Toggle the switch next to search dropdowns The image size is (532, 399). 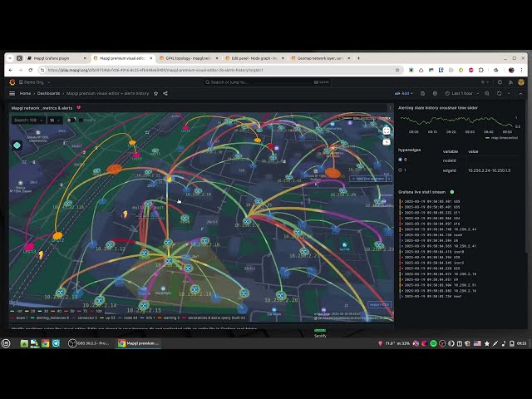(x=71, y=120)
